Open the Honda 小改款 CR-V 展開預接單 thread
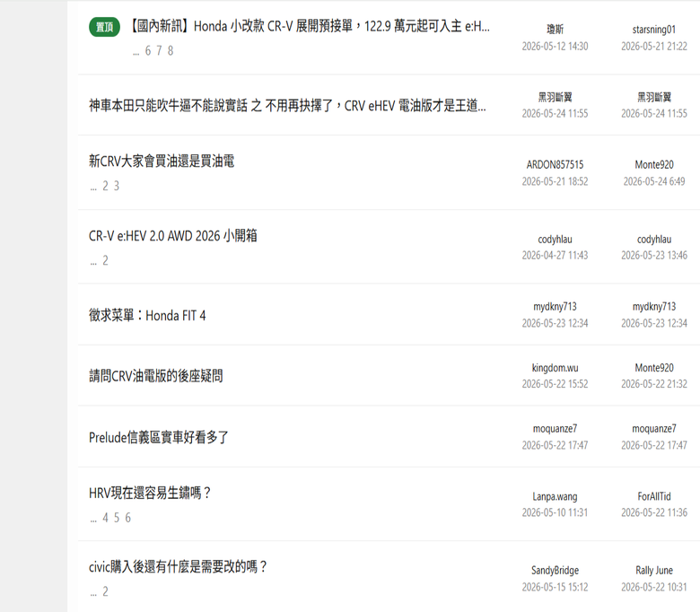The width and height of the screenshot is (700, 612). tap(309, 26)
